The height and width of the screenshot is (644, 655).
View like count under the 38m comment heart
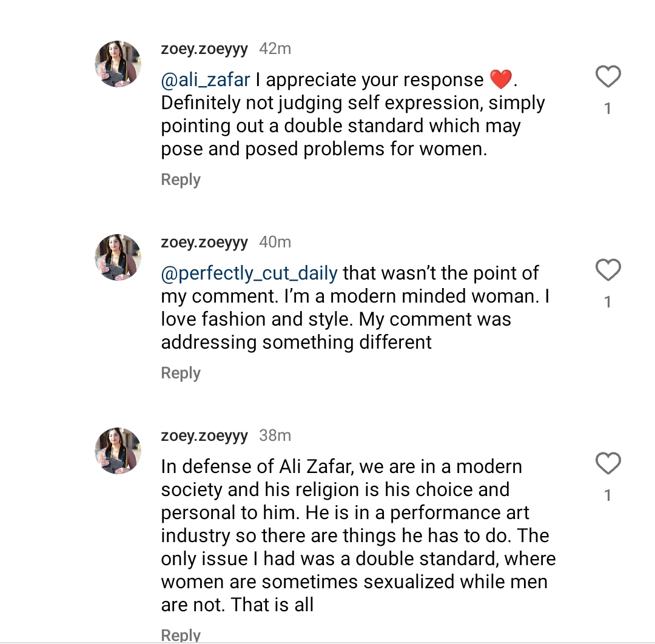click(x=608, y=495)
